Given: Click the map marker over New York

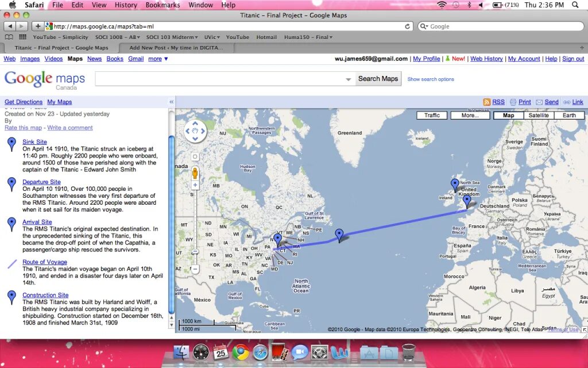Looking at the screenshot, I should click(x=277, y=240).
